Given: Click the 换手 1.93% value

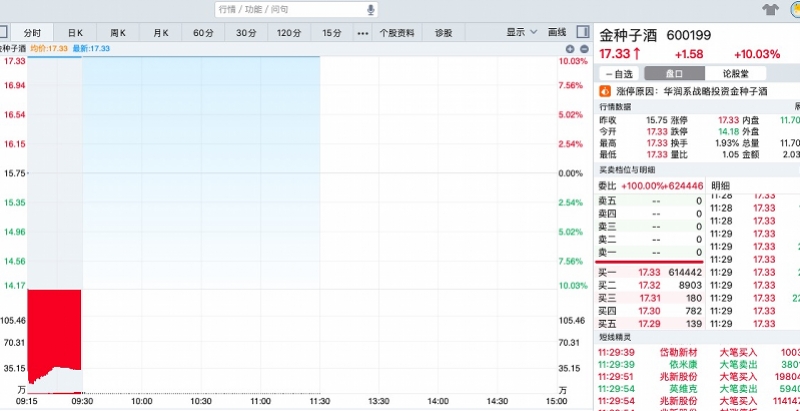Looking at the screenshot, I should coord(727,143).
